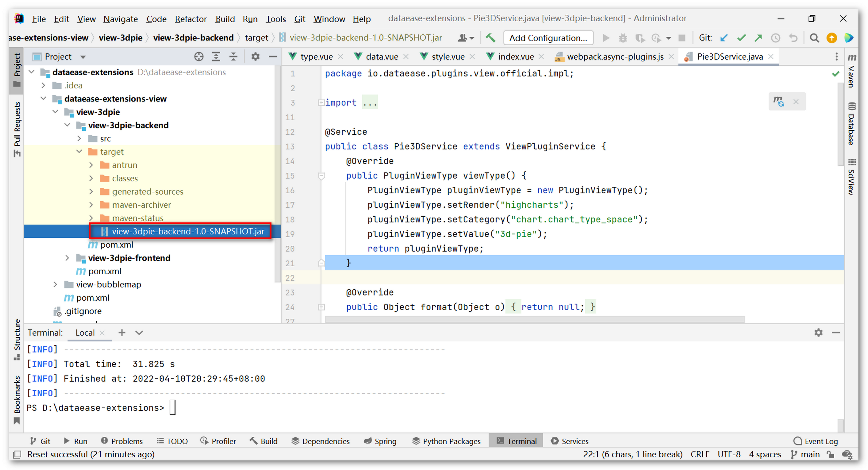The image size is (868, 470).
Task: Expand the src folder
Action: 79,138
